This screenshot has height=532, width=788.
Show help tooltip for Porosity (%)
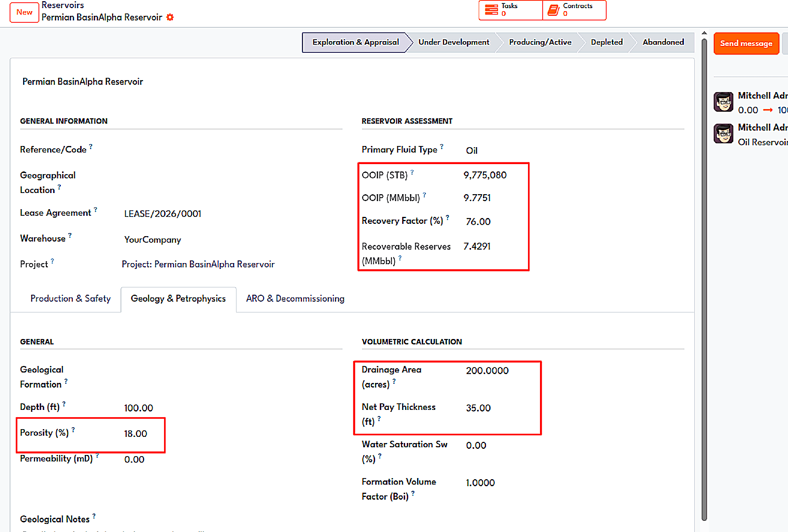73,430
